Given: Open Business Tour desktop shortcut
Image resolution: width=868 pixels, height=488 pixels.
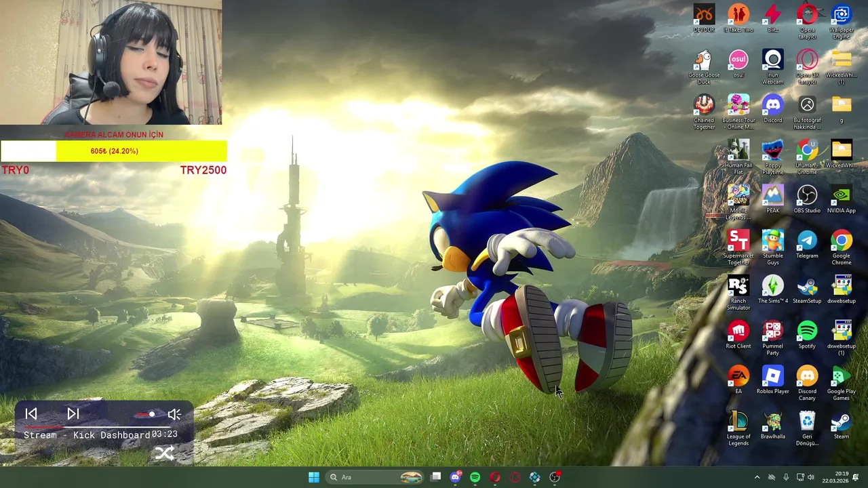Looking at the screenshot, I should click(x=738, y=112).
